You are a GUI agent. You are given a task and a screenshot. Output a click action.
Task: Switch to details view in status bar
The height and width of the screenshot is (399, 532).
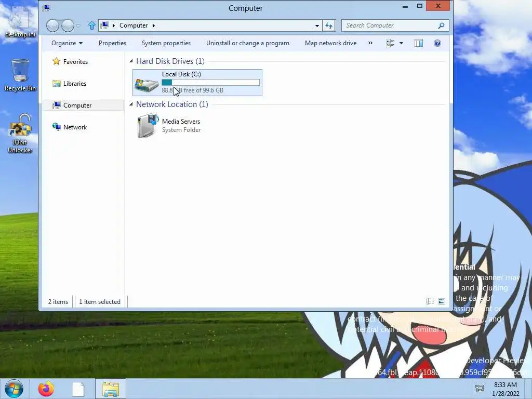click(430, 301)
